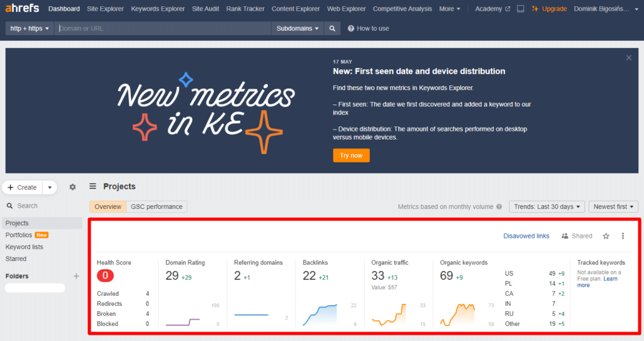Screen dimensions: 644x341
Task: Click the Value: $57 text
Action: 384,288
